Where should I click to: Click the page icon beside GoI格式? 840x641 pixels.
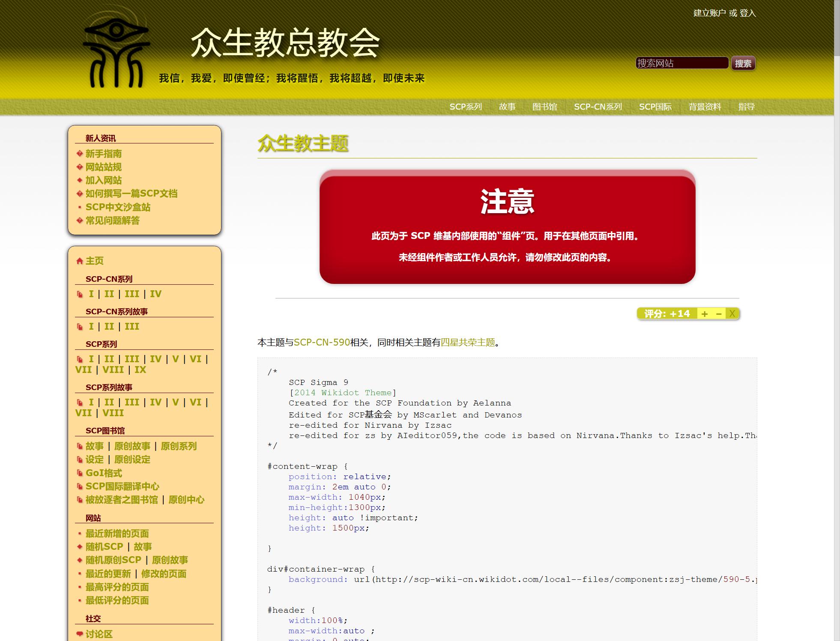(80, 473)
